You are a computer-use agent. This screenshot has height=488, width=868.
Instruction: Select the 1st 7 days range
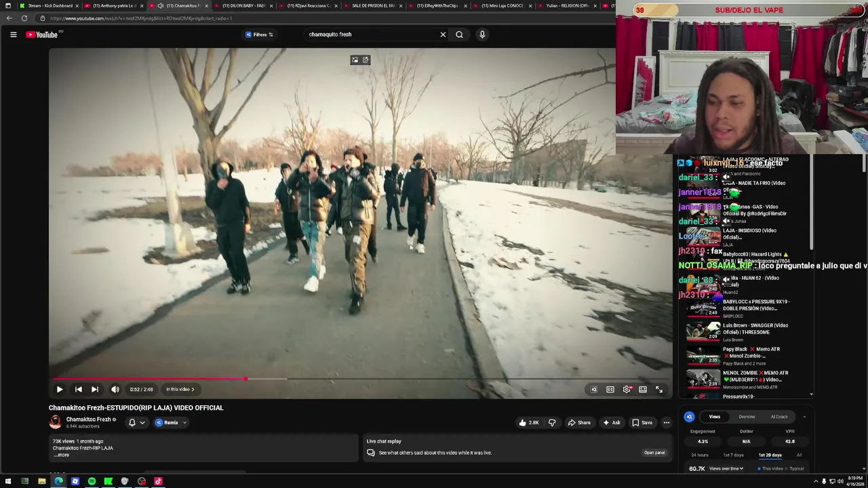pyautogui.click(x=734, y=455)
